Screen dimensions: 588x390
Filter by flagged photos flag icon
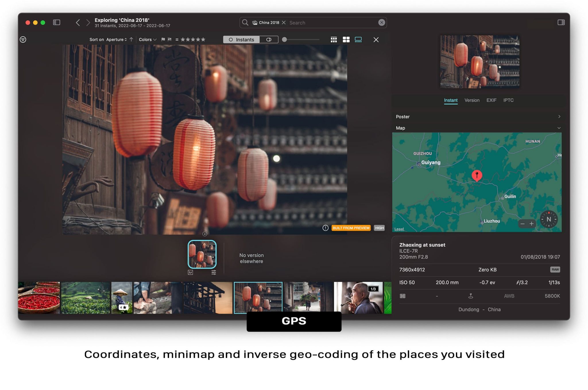click(x=163, y=40)
